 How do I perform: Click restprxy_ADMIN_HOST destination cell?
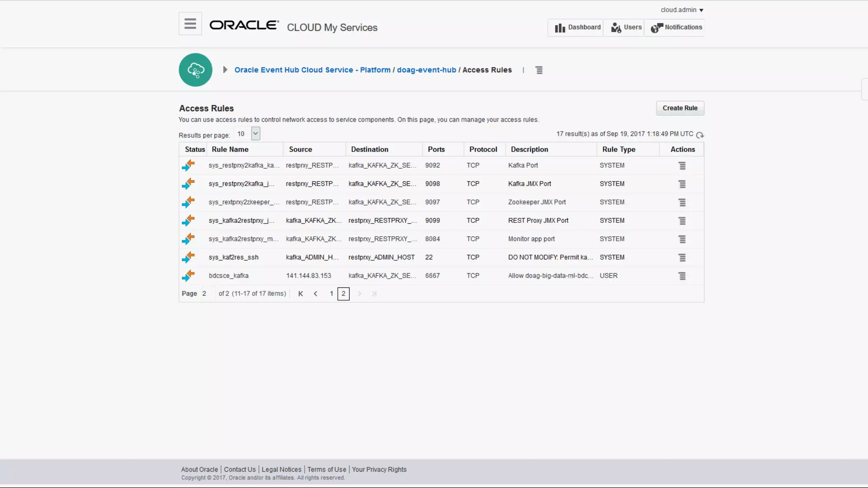point(381,258)
